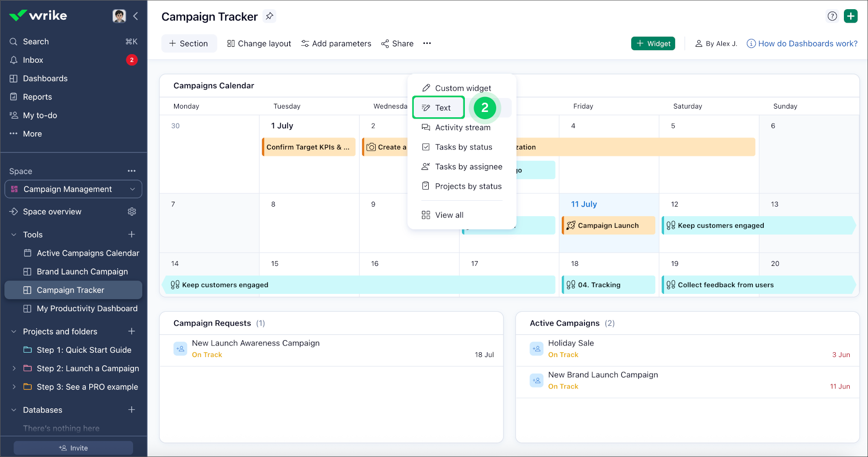This screenshot has height=457, width=868.
Task: Expand Step 2: Launch a Campaign folder
Action: click(x=14, y=368)
